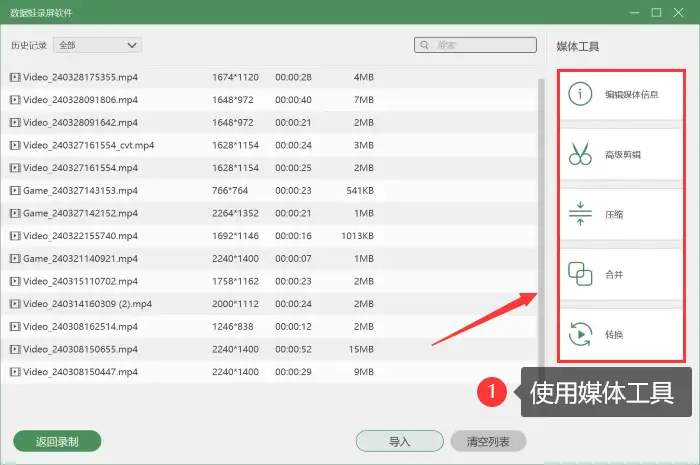Click the resolution value 1246*838
Viewport: 700px width, 465px height.
click(233, 327)
